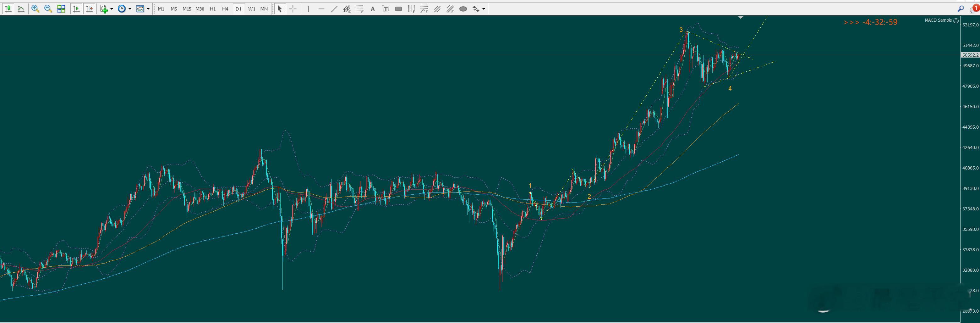Toggle the chart shift option
This screenshot has width=980, height=323.
coord(90,9)
